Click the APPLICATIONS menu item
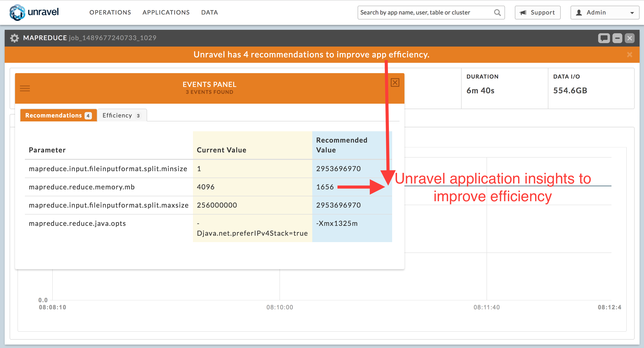The width and height of the screenshot is (644, 348). tap(166, 12)
